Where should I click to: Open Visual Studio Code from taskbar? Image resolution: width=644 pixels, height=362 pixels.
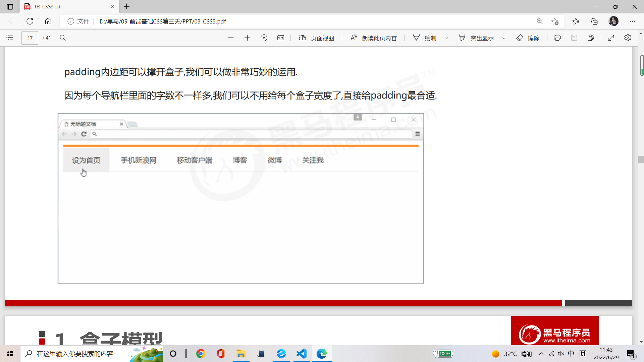click(x=301, y=354)
